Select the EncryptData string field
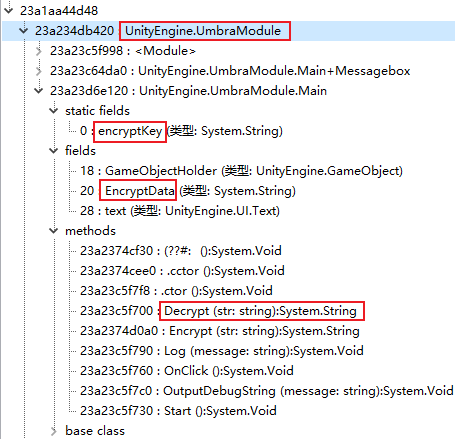Viewport: 455px width, 439px height. (x=188, y=191)
